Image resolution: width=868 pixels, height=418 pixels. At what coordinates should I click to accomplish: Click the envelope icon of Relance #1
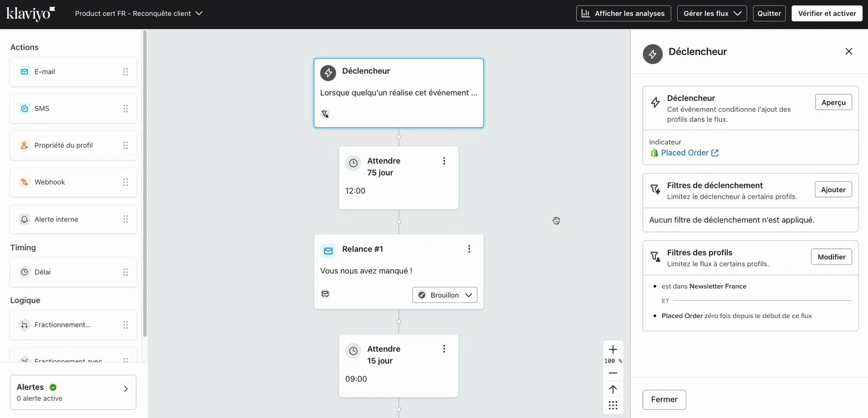328,251
